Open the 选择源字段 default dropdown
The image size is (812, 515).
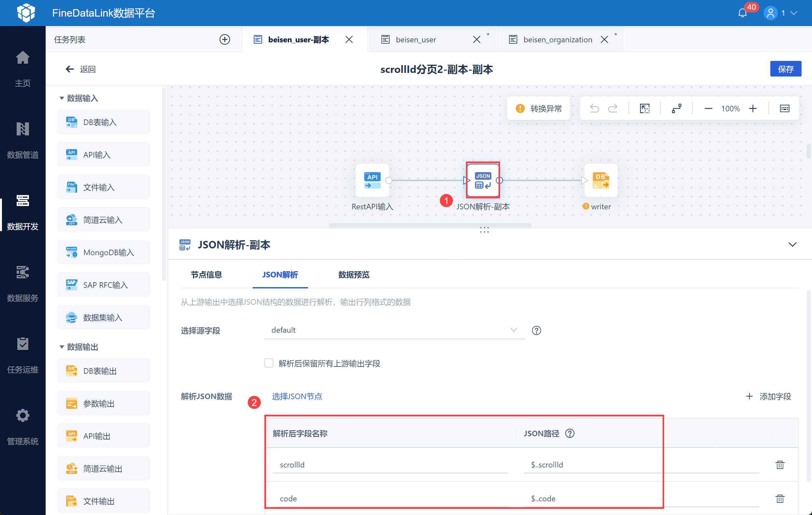click(394, 330)
